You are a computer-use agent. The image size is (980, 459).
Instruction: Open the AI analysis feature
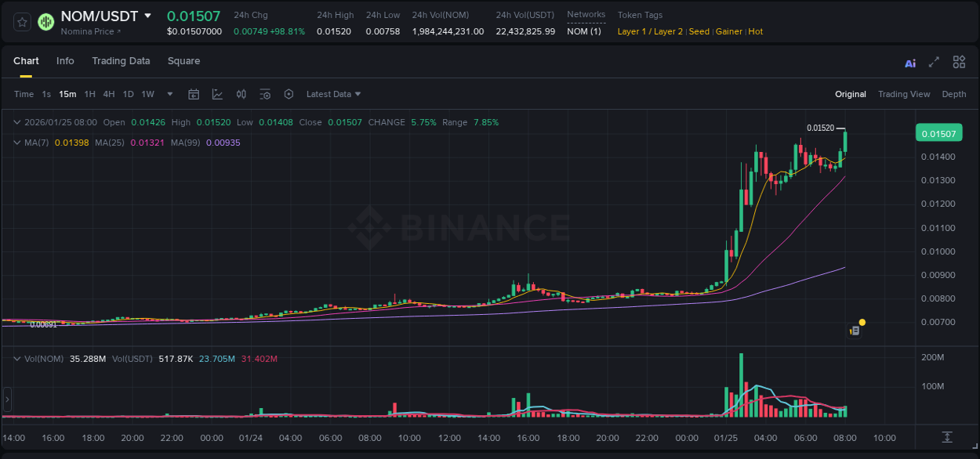coord(910,61)
